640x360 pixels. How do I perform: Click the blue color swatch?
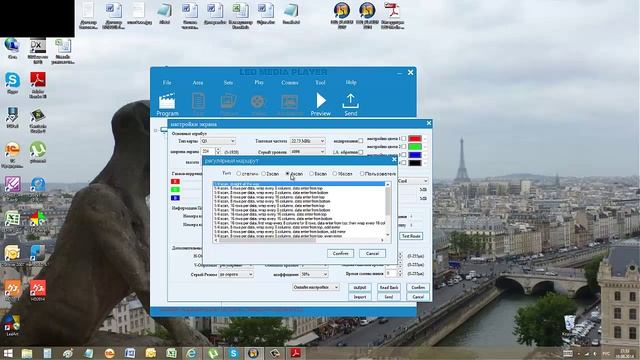coord(415,155)
